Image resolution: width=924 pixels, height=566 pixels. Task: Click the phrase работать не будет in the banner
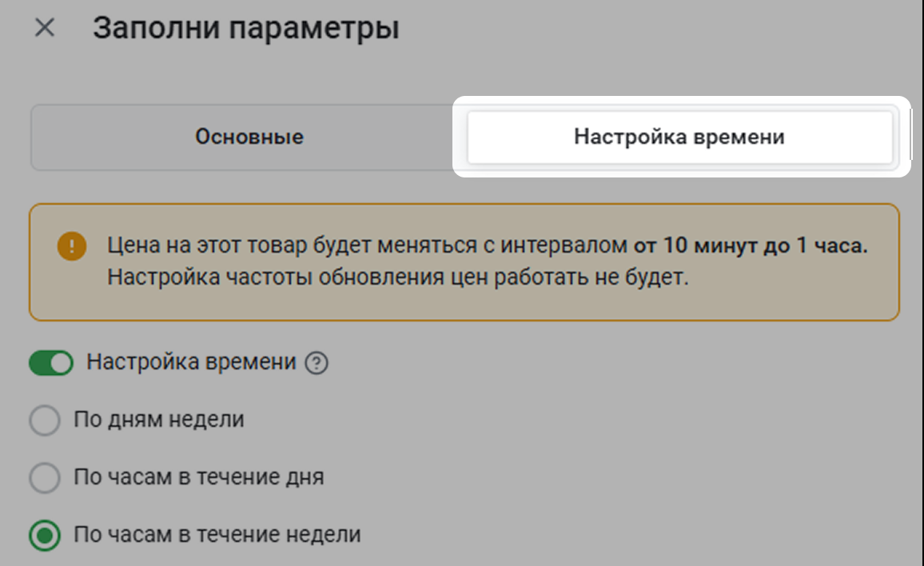tap(591, 277)
